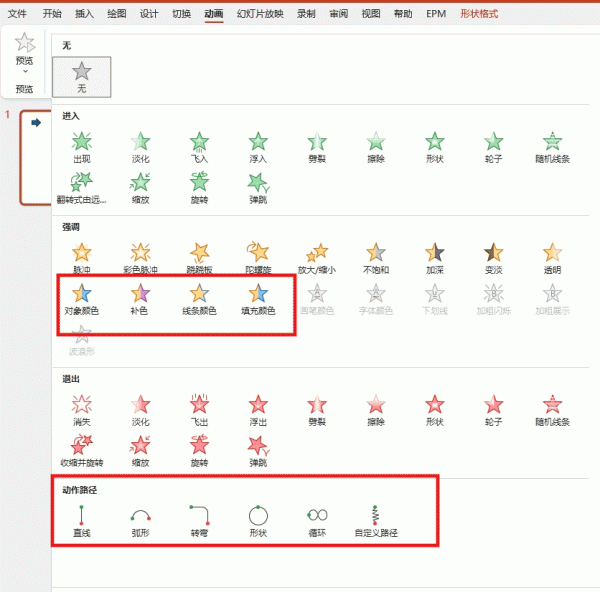Apply the 弹跳 entrance animation

258,188
